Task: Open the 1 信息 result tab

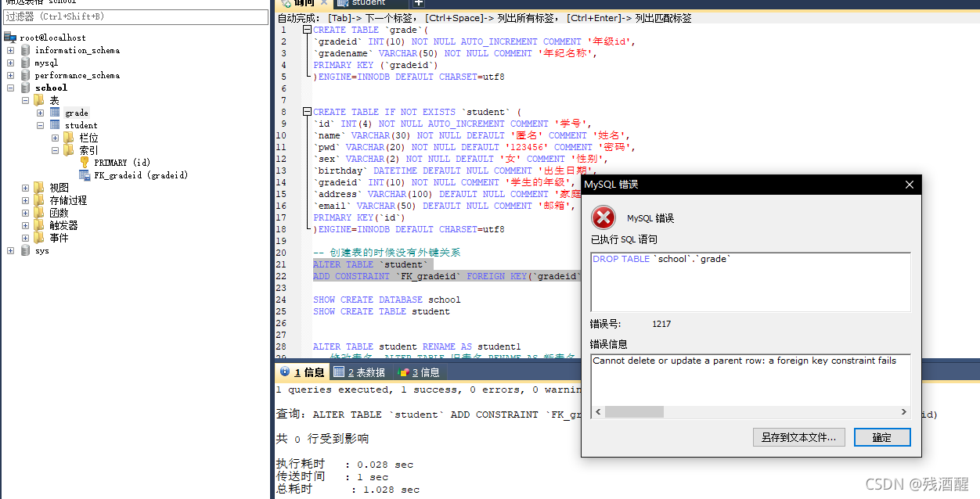Action: tap(301, 372)
